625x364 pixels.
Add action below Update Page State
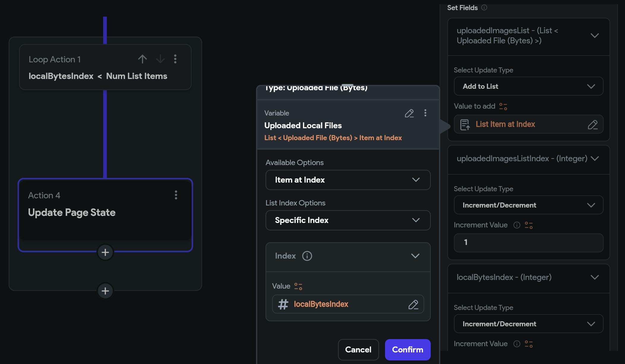[105, 252]
